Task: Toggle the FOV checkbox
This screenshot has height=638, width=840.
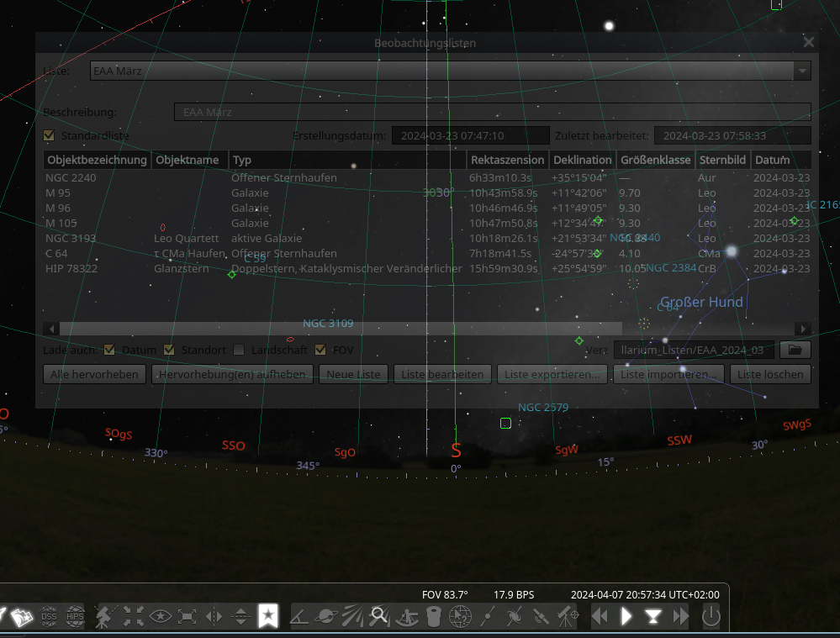Action: pyautogui.click(x=320, y=350)
